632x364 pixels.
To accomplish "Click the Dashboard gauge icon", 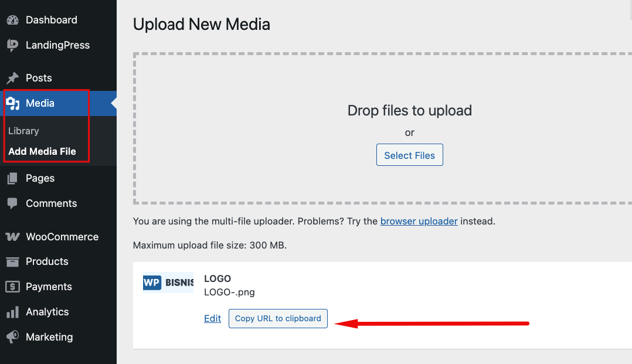I will coord(12,20).
